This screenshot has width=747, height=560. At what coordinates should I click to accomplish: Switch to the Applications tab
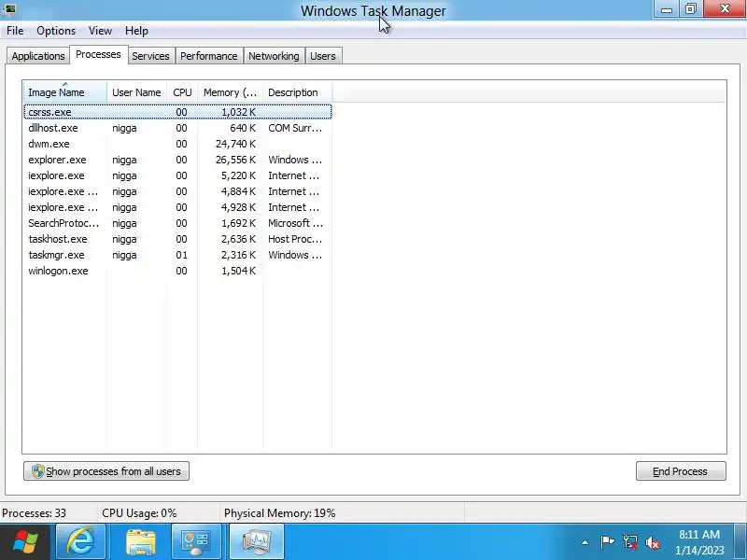tap(38, 56)
